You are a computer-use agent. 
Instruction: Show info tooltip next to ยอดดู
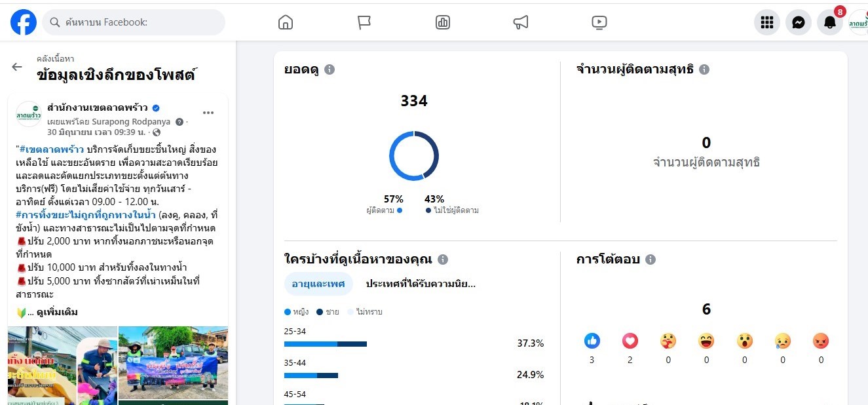coord(330,69)
